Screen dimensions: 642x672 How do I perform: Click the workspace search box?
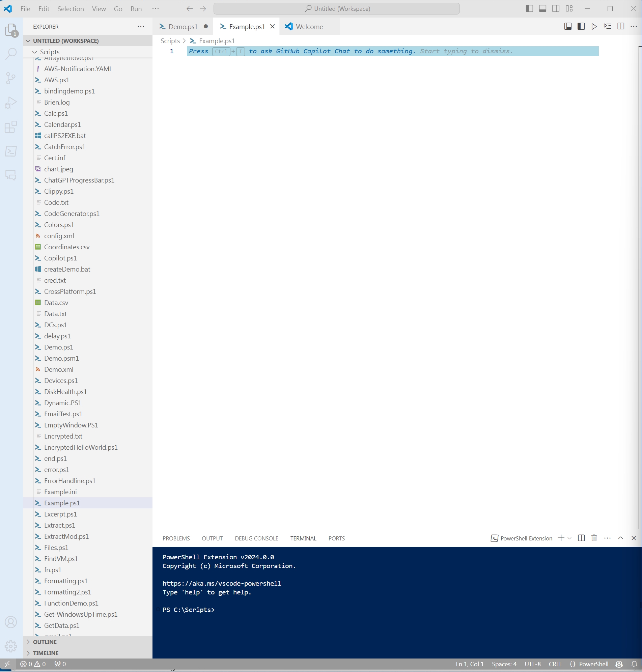pos(336,8)
